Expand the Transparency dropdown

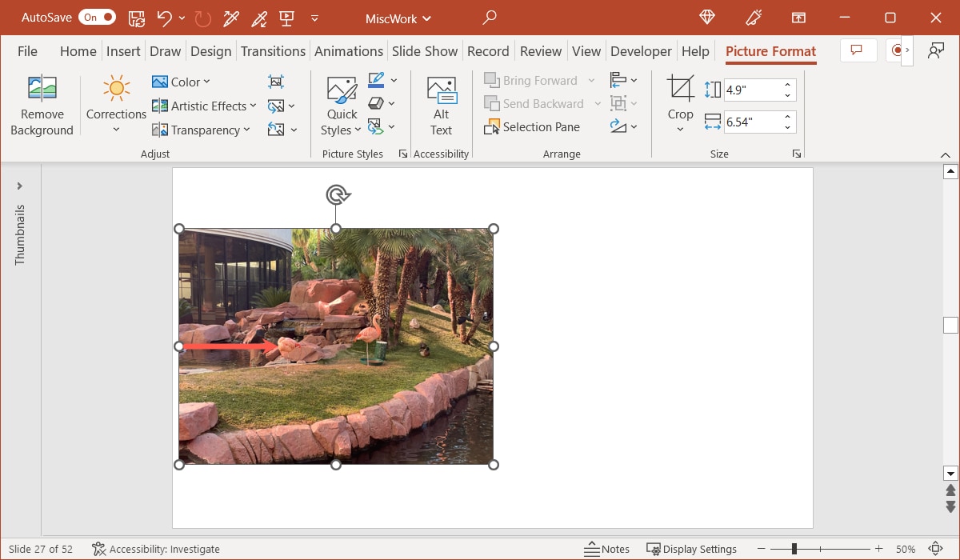201,130
